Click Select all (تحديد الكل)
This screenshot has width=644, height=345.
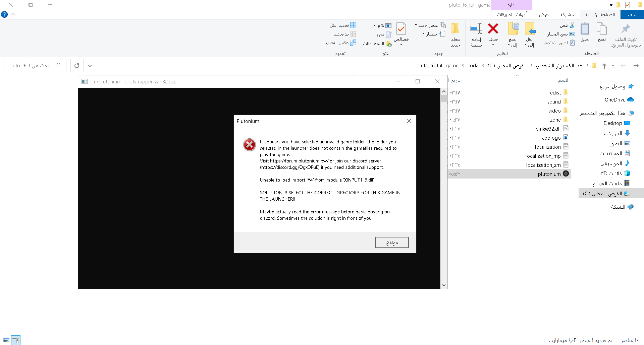point(343,25)
